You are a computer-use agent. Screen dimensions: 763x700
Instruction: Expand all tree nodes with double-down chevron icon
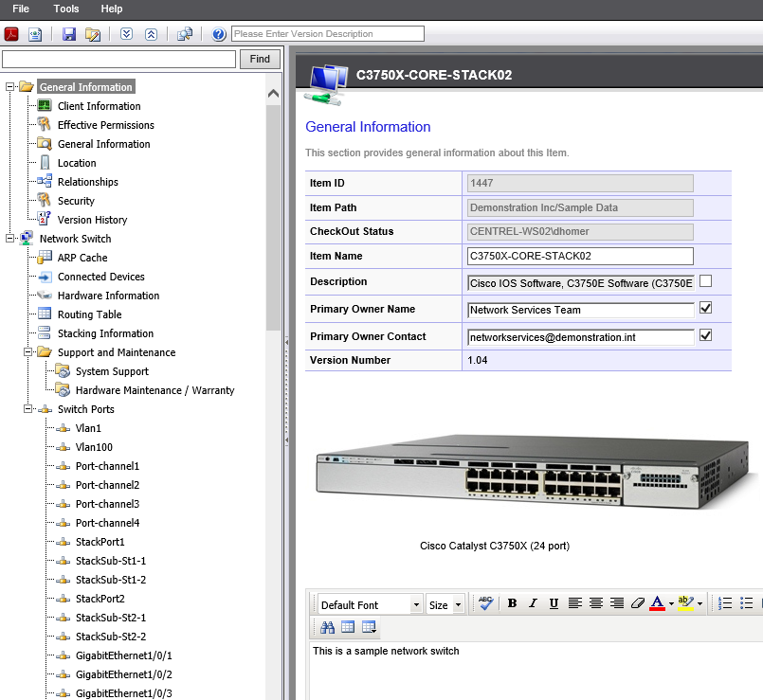(x=126, y=34)
